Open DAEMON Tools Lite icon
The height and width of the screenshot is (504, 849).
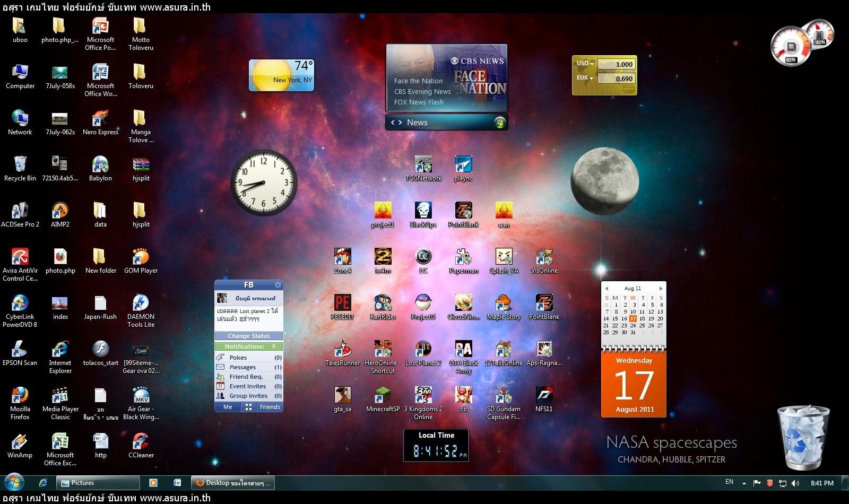pyautogui.click(x=141, y=311)
